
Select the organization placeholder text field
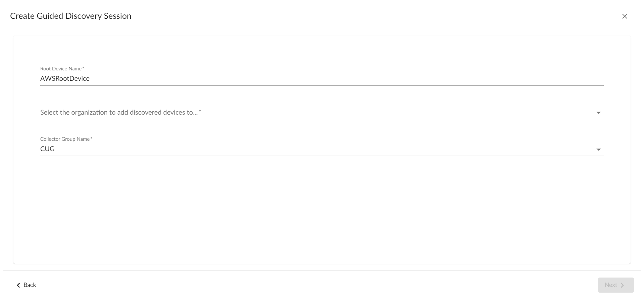(x=119, y=112)
